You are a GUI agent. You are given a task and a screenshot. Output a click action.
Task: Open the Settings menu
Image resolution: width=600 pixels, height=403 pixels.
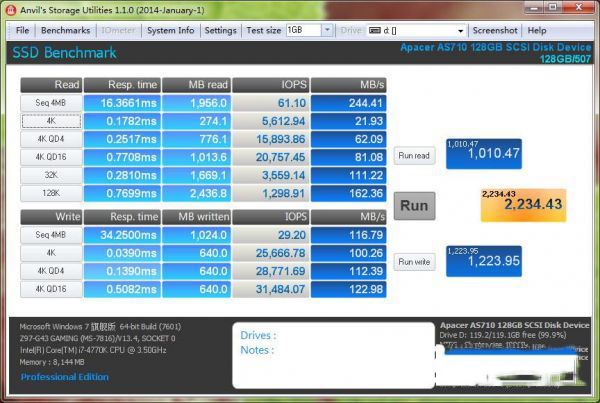220,30
